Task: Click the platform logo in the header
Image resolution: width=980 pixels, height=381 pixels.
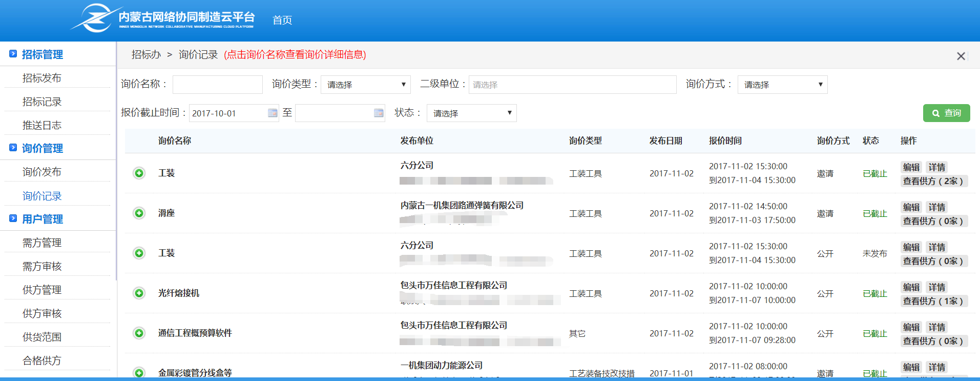Action: [161, 18]
